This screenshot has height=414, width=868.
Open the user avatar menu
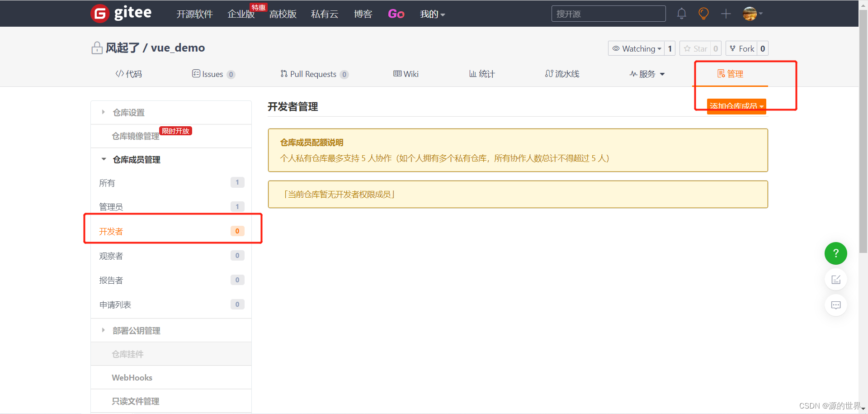(x=752, y=14)
